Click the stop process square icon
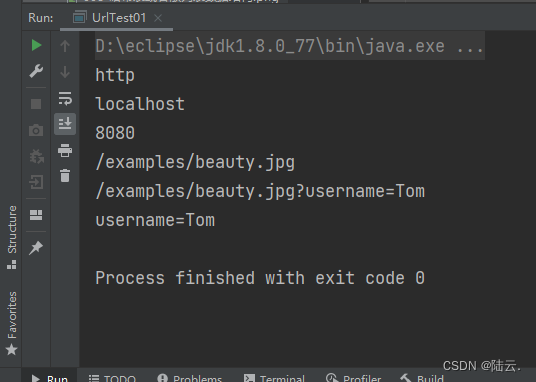The image size is (536, 382). (36, 104)
